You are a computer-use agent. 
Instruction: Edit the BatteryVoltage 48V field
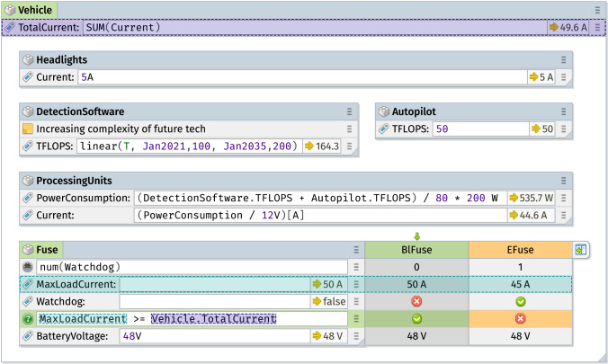(x=215, y=336)
